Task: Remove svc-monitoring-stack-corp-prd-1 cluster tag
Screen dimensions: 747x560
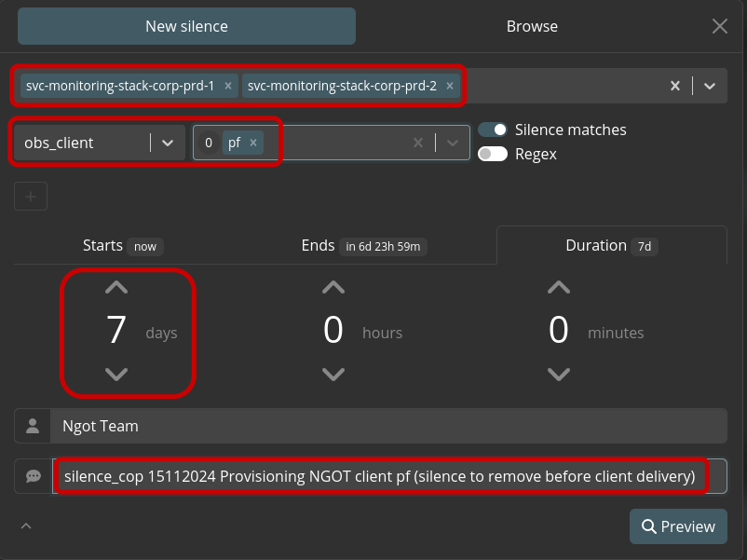Action: 228,86
